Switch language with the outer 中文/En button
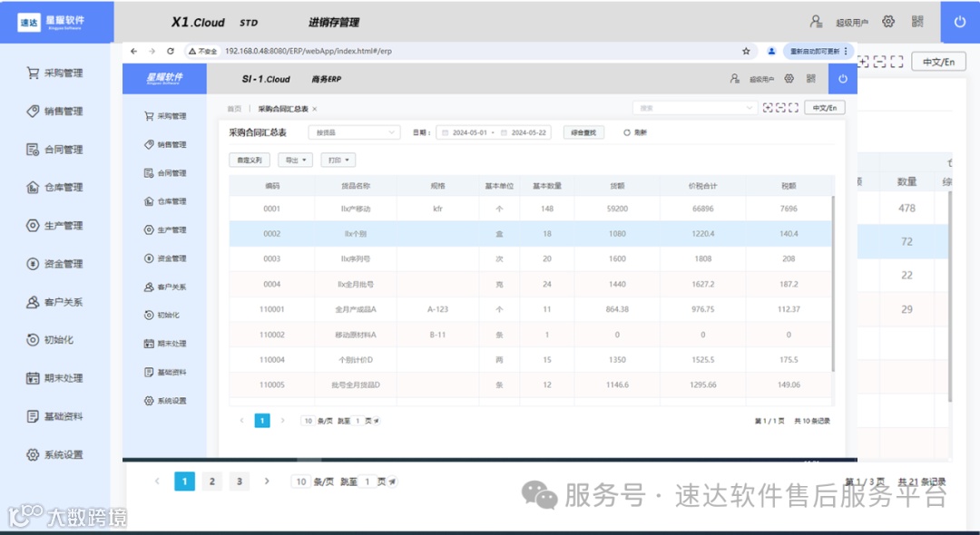This screenshot has height=535, width=980. (939, 61)
